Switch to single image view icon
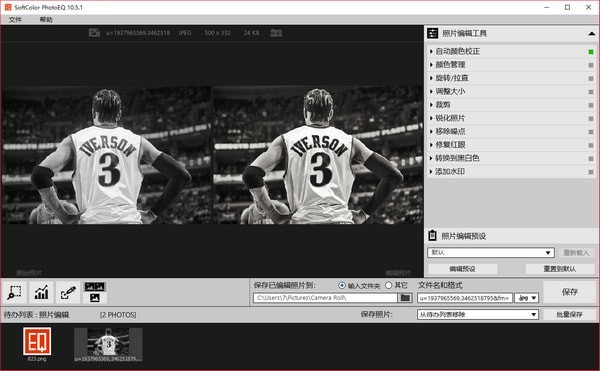600x371 pixels. coord(95,298)
